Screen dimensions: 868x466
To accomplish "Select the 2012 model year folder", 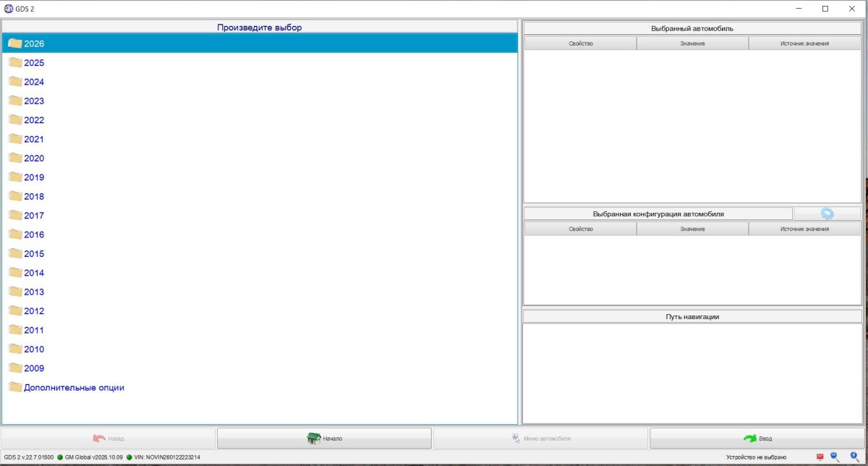I will (260, 310).
